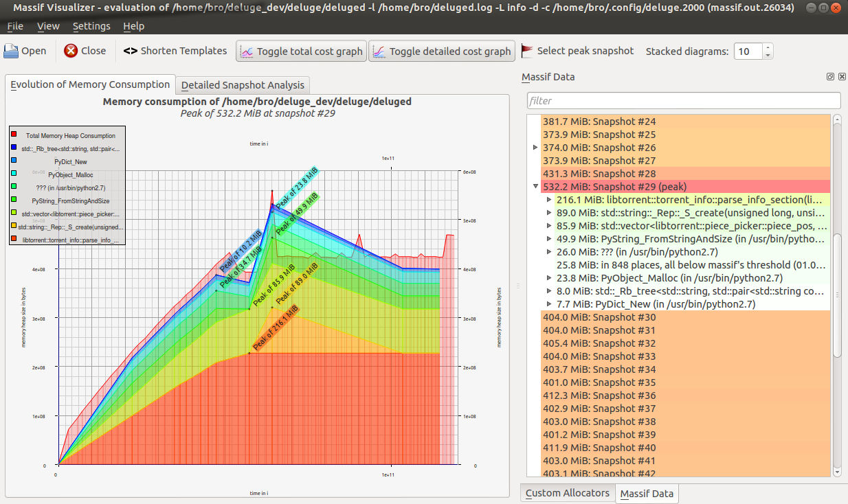Click the peak snapshot flag icon

coord(527,51)
